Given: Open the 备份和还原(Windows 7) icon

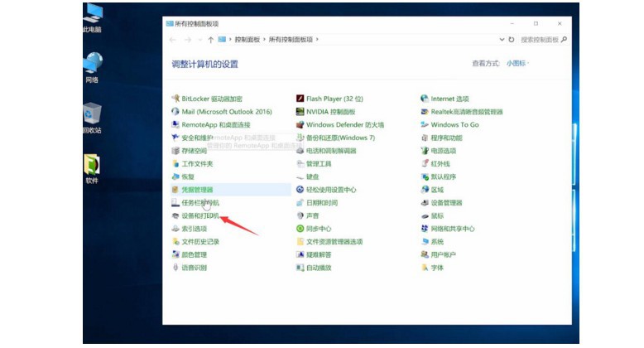Looking at the screenshot, I should pos(300,138).
